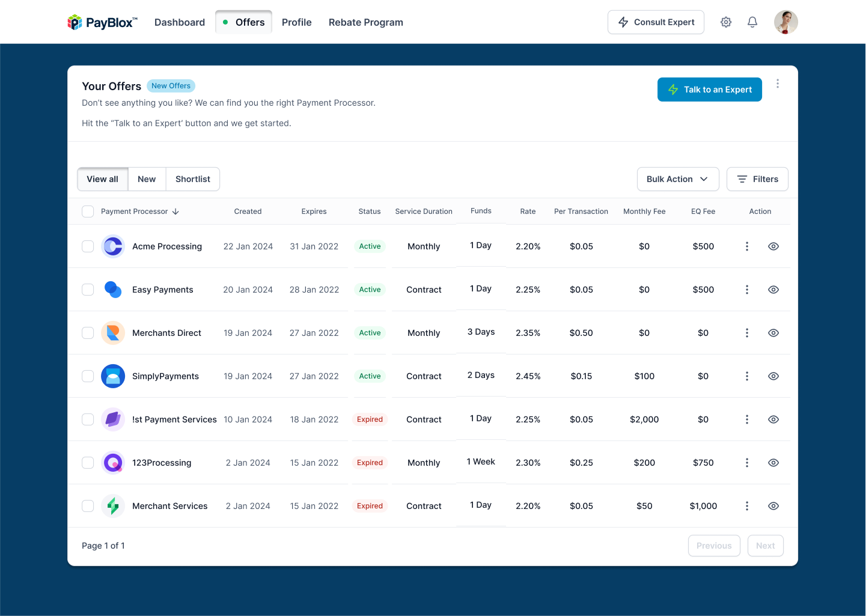Screen dimensions: 866x616
Task: Check the 123Processing row checkbox
Action: (x=88, y=463)
